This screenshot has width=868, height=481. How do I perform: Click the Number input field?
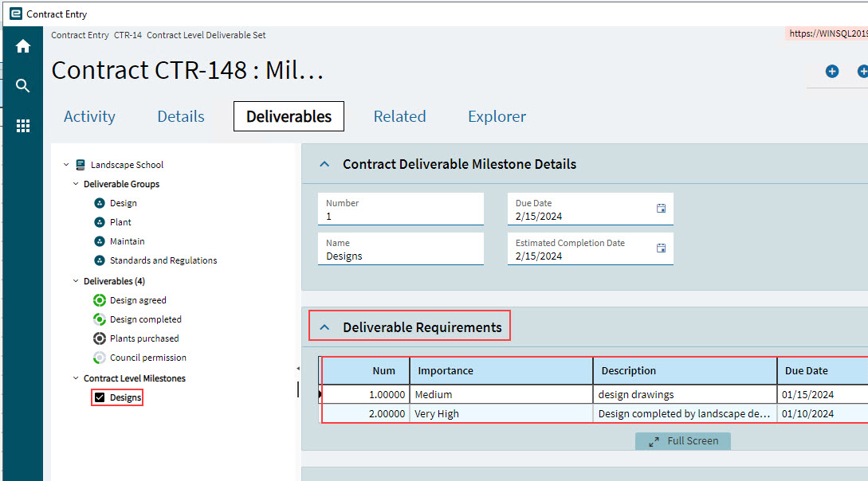point(401,209)
